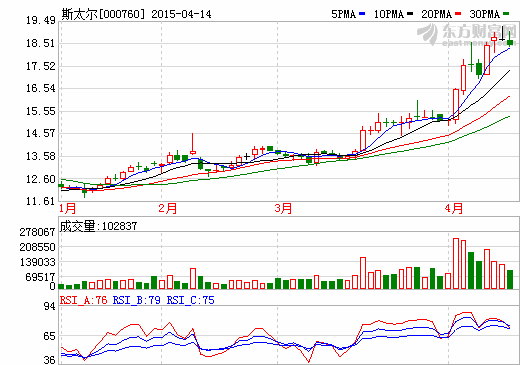
Task: Click the 1月 month axis label
Action: pyautogui.click(x=68, y=208)
